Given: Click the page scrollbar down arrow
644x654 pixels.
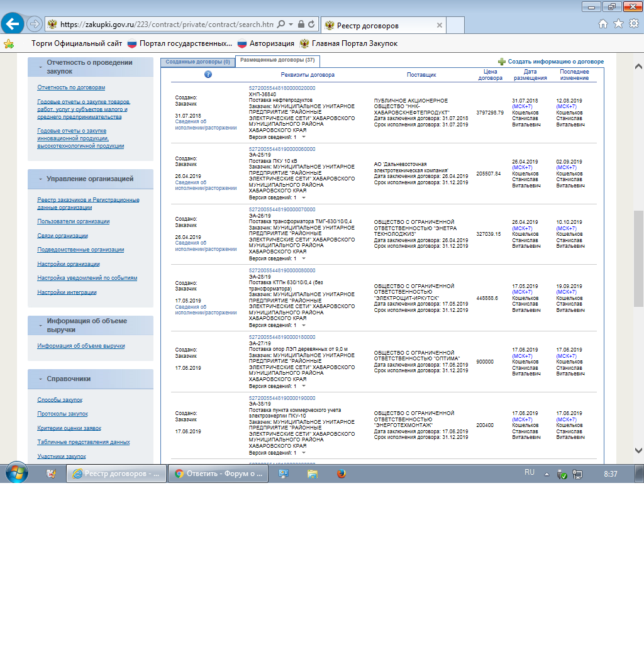Looking at the screenshot, I should [x=638, y=450].
